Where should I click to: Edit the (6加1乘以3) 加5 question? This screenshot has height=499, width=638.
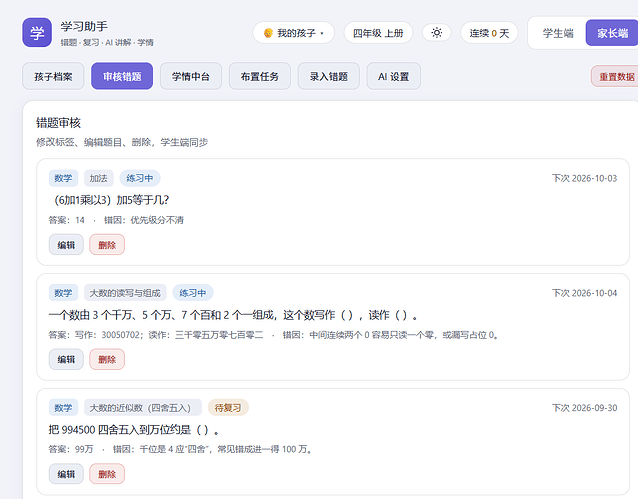click(x=66, y=245)
